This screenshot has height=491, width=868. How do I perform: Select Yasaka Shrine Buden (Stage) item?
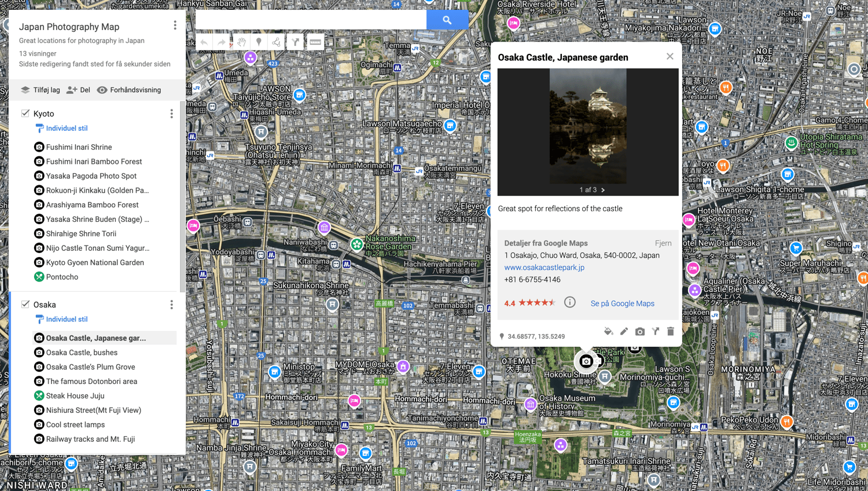tap(97, 219)
